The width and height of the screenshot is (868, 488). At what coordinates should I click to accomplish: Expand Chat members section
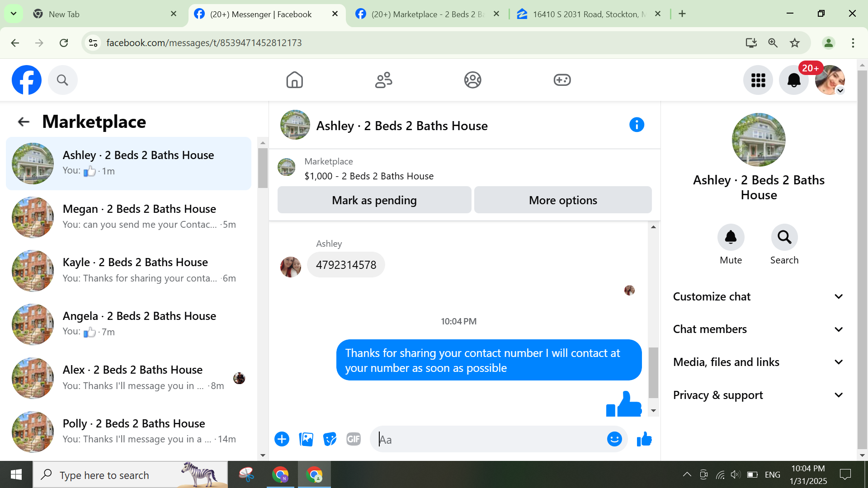pos(758,329)
